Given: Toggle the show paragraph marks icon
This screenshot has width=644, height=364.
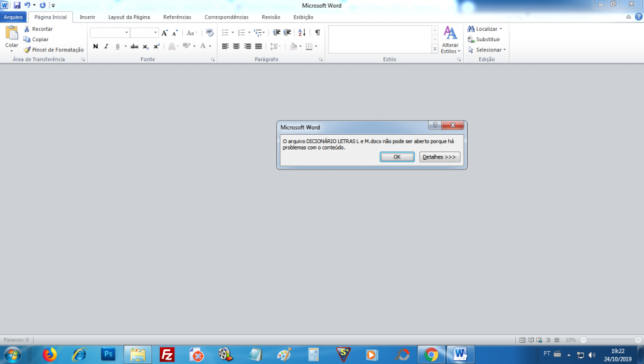Looking at the screenshot, I should point(317,32).
